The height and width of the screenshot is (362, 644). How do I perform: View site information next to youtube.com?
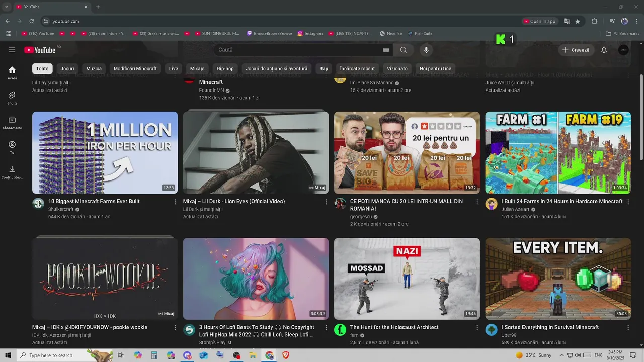coord(46,21)
